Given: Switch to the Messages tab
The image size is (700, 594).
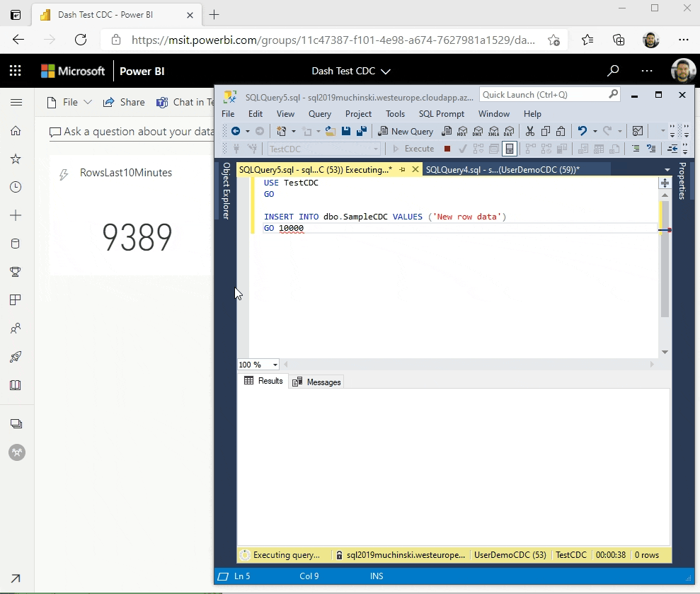Looking at the screenshot, I should (x=317, y=382).
